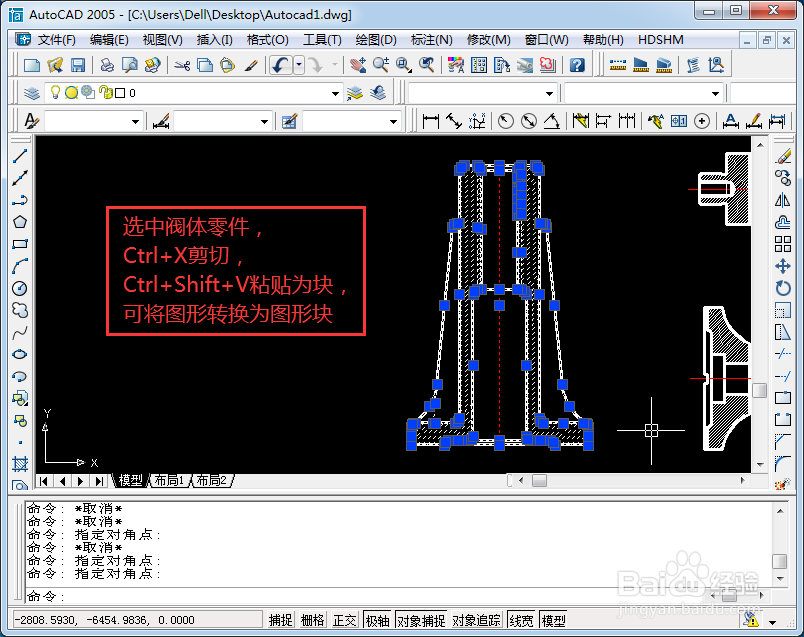The width and height of the screenshot is (804, 637).
Task: Toggle 模型 model/paper space button
Action: click(554, 620)
